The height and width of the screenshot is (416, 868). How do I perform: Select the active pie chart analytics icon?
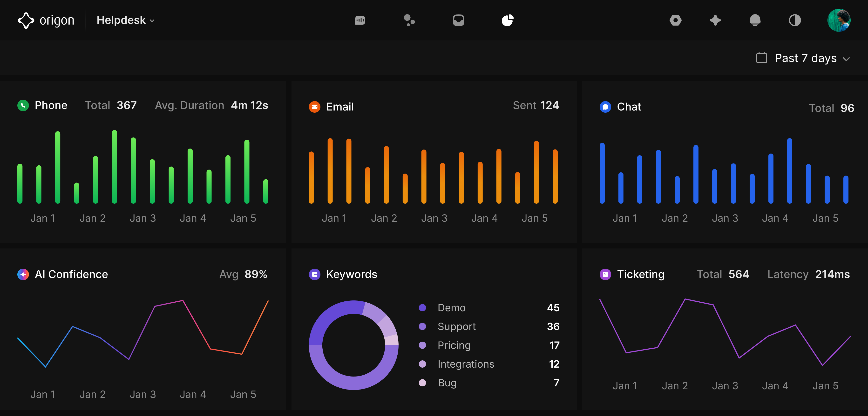(508, 20)
